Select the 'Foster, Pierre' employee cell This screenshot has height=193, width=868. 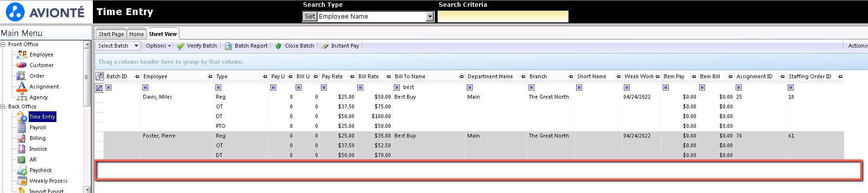coord(177,136)
